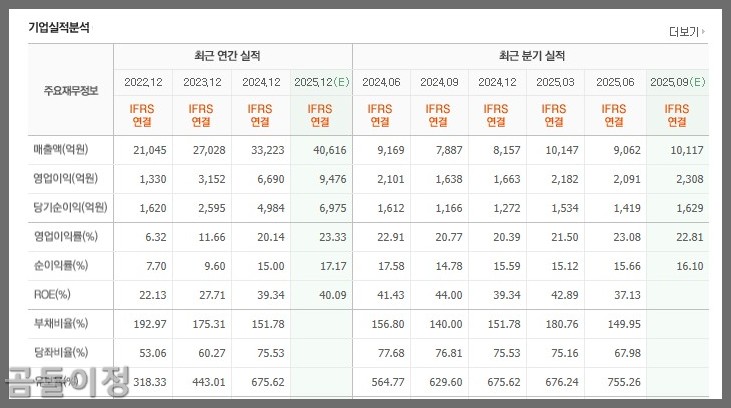The image size is (731, 408).
Task: Click net income value 4,984
Action: [271, 208]
